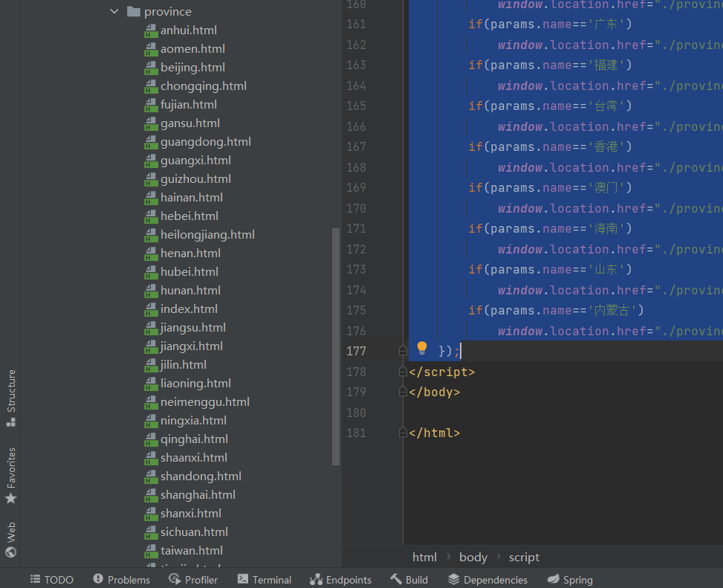Viewport: 723px width, 588px height.
Task: Choose shaanxi.html file name
Action: click(x=194, y=458)
